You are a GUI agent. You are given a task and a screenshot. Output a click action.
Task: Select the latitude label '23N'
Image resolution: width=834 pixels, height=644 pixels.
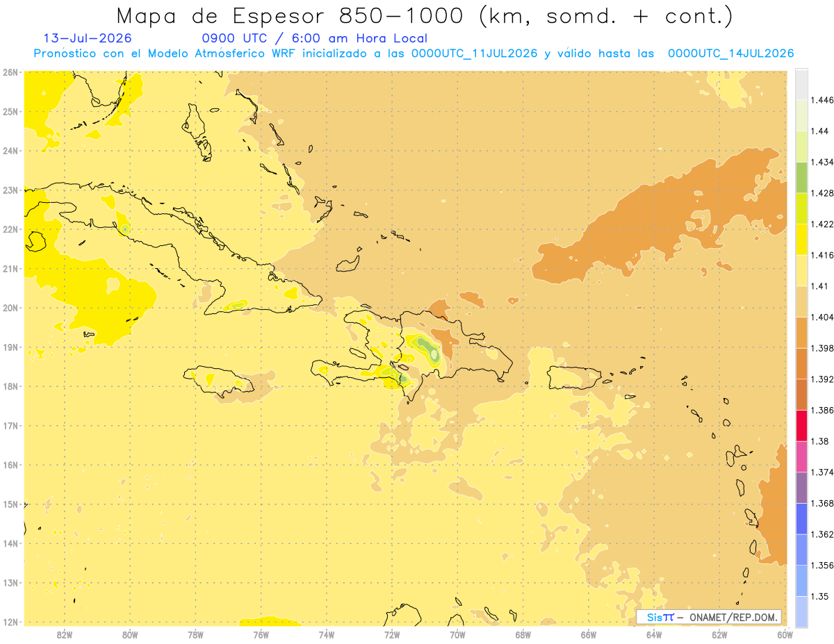click(10, 190)
